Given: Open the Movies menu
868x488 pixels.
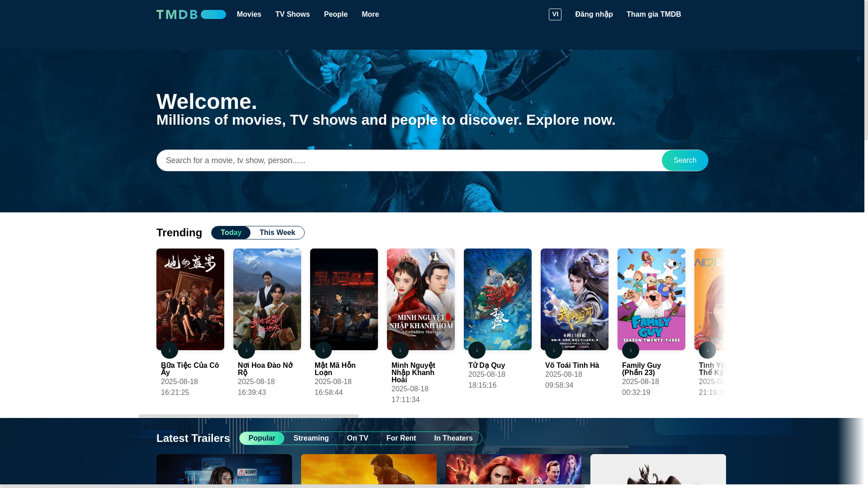Looking at the screenshot, I should tap(249, 14).
